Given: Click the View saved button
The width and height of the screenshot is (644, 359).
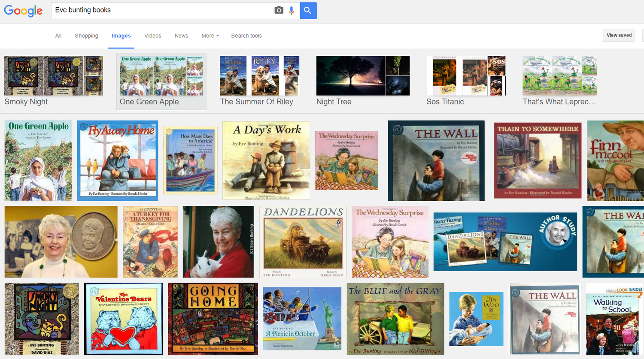Looking at the screenshot, I should tap(619, 35).
